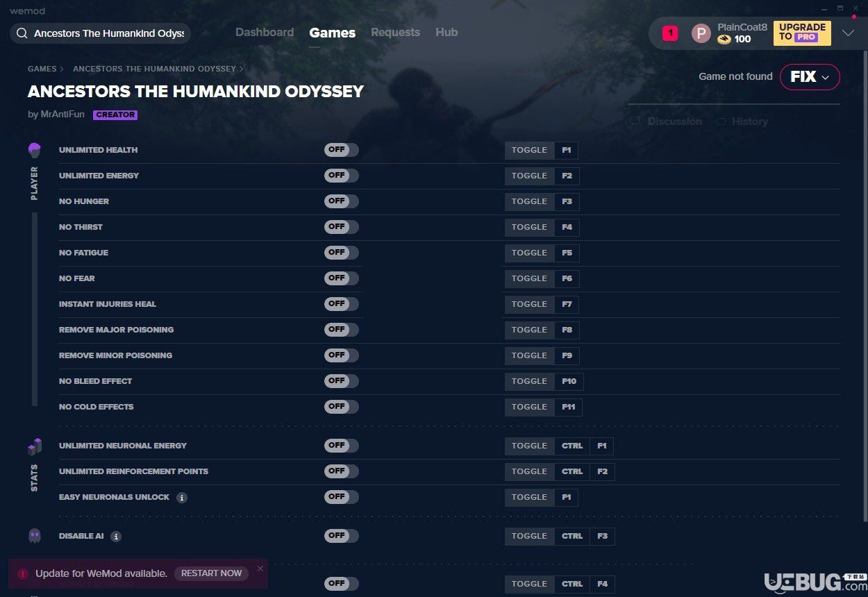Image resolution: width=868 pixels, height=597 pixels.
Task: Click the GAMES breadcrumb link
Action: pos(42,69)
